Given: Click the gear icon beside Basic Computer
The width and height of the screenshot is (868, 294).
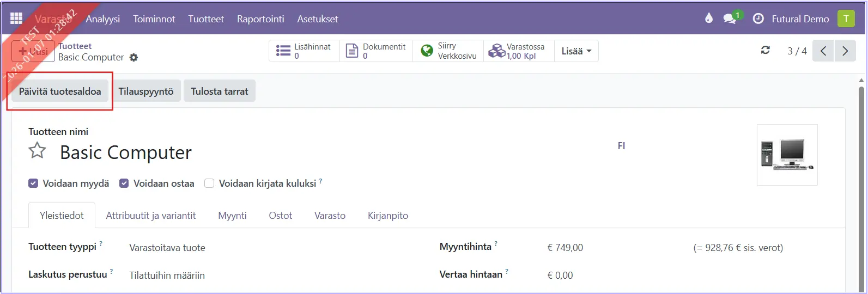Looking at the screenshot, I should coord(133,57).
